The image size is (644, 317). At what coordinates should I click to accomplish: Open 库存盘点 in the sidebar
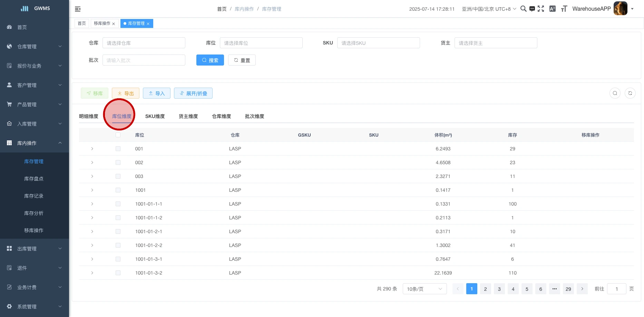(x=34, y=179)
